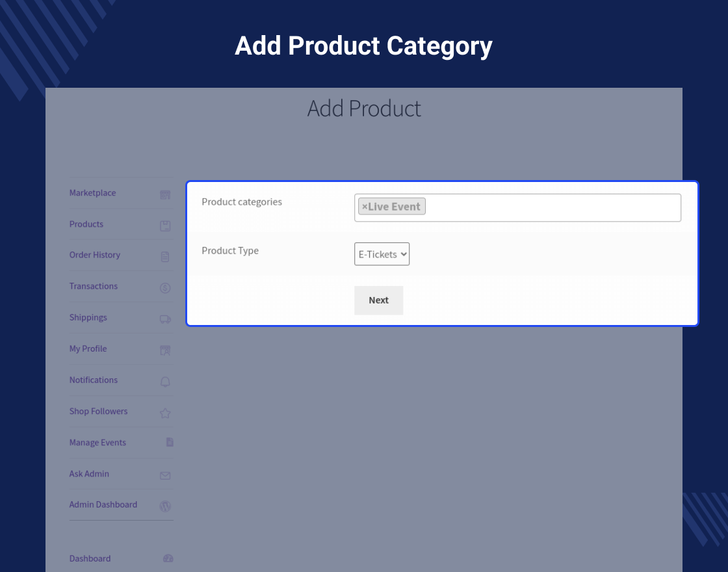Open the Dashboard link
Viewport: 728px width, 572px height.
click(90, 558)
